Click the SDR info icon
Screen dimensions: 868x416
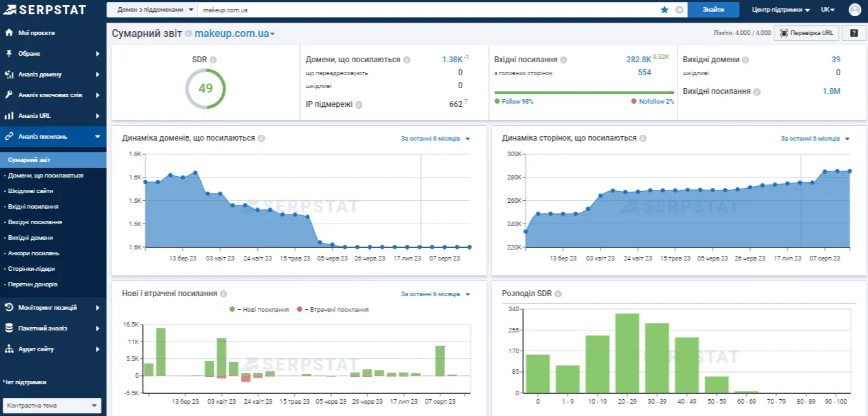click(213, 60)
